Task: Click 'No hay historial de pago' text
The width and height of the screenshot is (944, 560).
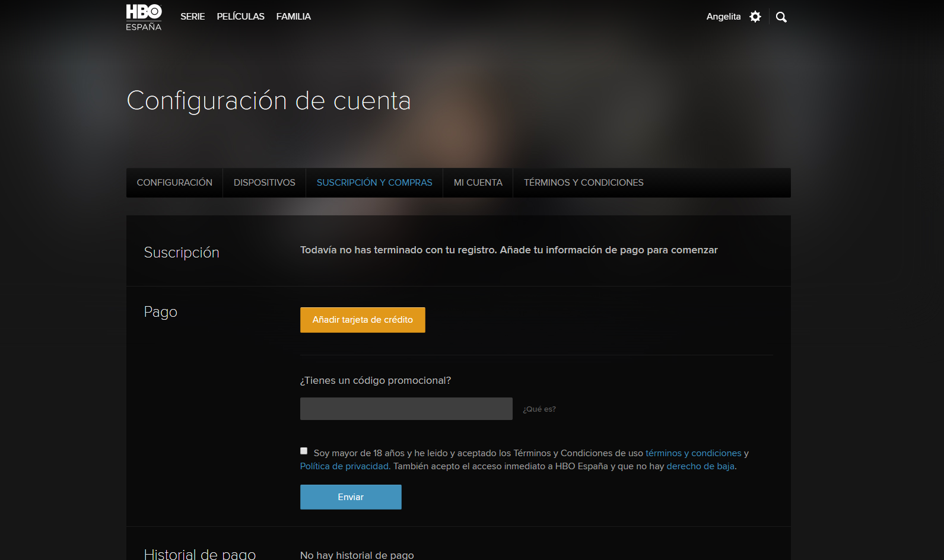Action: coord(357,555)
